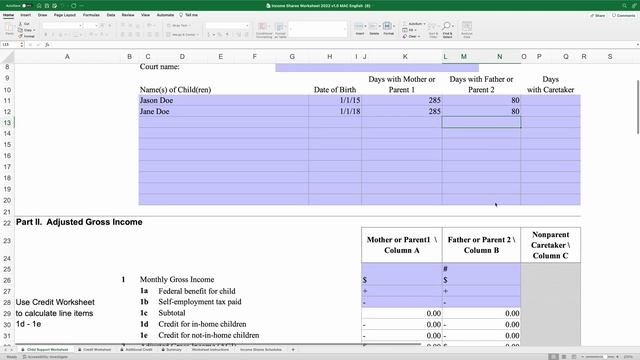
Task: Click the Format painter brush icon
Action: pyautogui.click(x=20, y=36)
